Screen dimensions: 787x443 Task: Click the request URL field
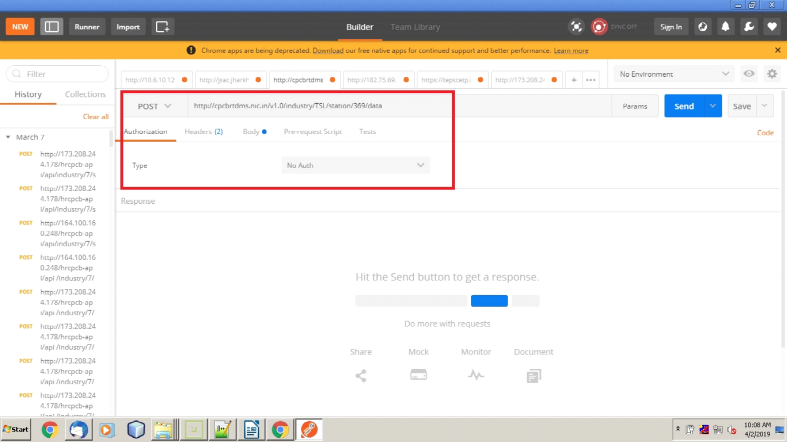coord(399,106)
